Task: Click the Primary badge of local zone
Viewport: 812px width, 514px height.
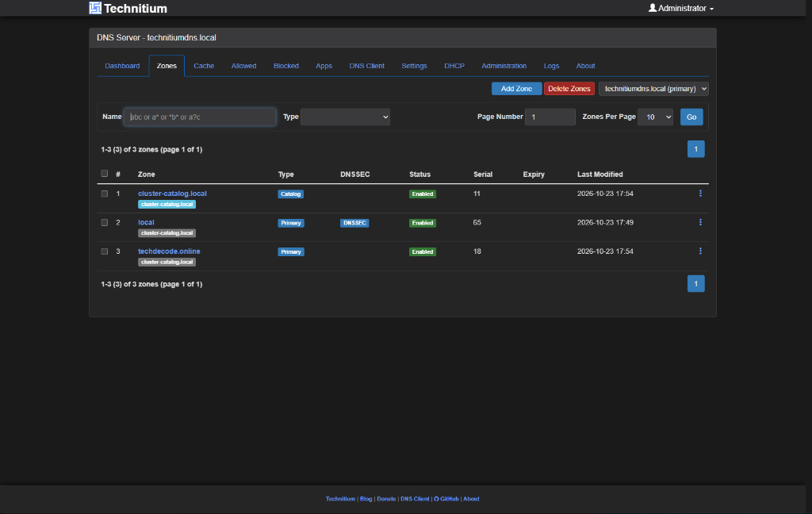Action: (291, 223)
